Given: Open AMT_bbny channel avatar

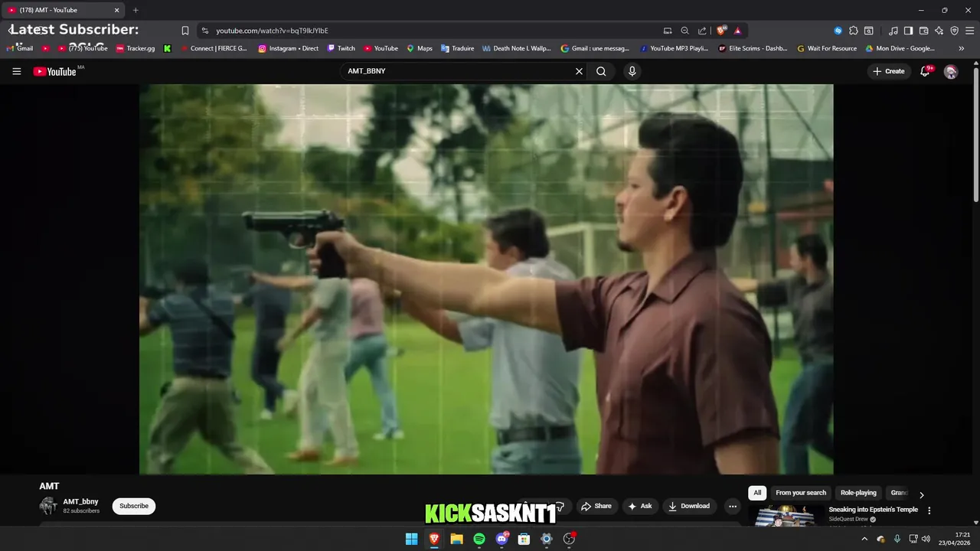Looking at the screenshot, I should [48, 506].
